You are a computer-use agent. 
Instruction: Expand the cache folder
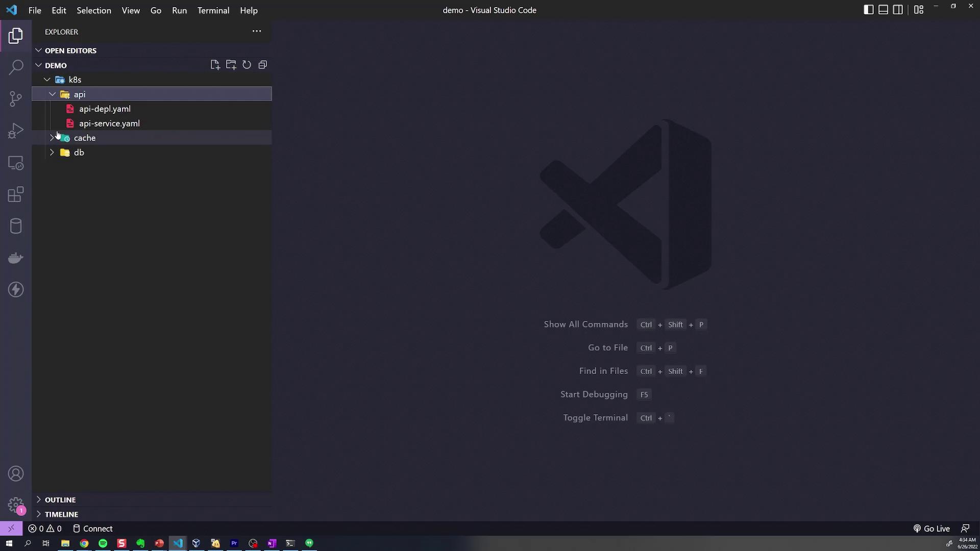[84, 138]
